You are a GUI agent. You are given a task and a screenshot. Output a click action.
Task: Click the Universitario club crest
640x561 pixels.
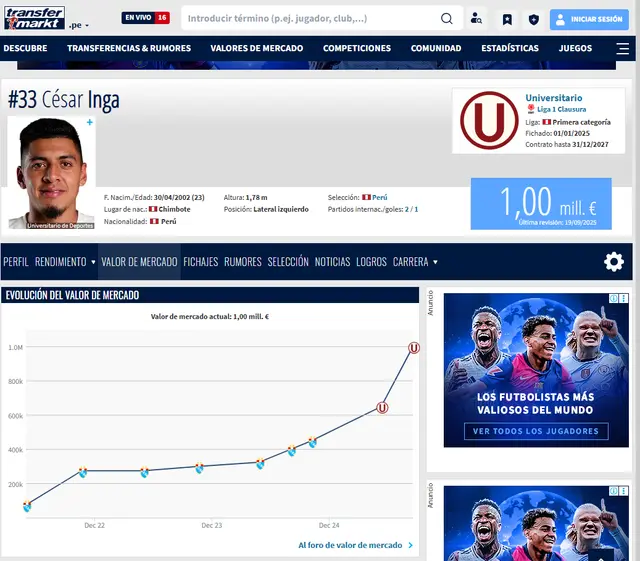[x=489, y=122]
